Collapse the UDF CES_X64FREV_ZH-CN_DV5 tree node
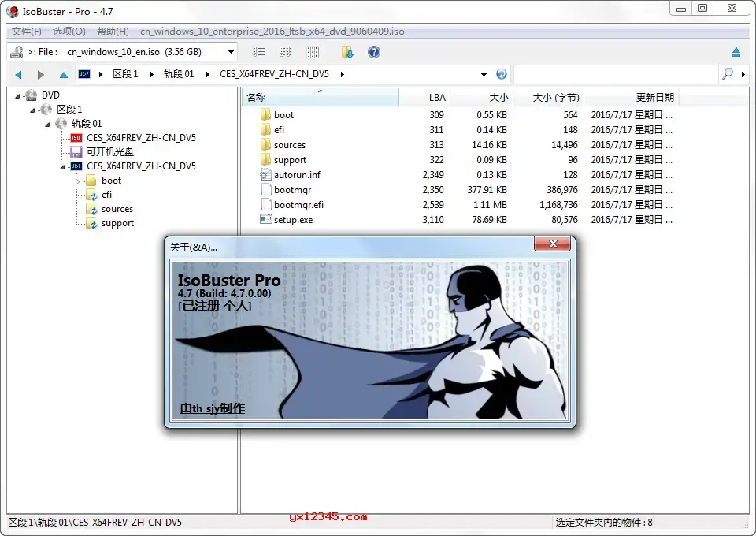 62,167
